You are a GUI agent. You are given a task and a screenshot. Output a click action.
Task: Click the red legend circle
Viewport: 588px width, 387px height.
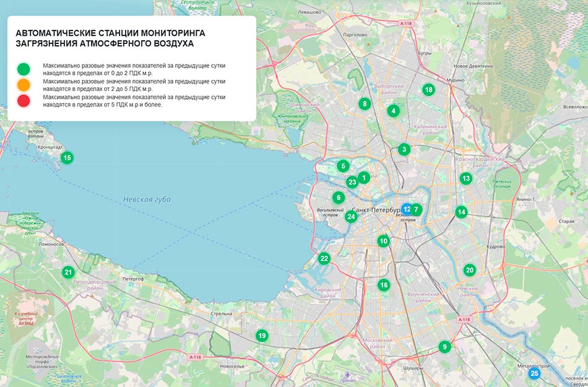point(24,101)
